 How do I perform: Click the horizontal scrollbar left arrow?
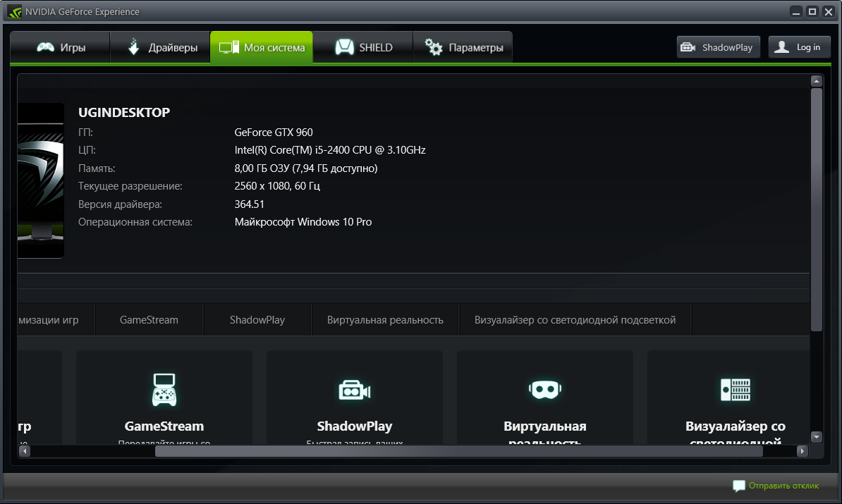point(25,451)
